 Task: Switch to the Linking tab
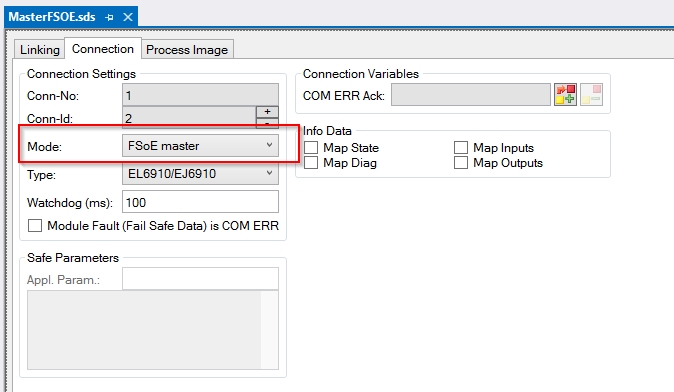(x=40, y=50)
